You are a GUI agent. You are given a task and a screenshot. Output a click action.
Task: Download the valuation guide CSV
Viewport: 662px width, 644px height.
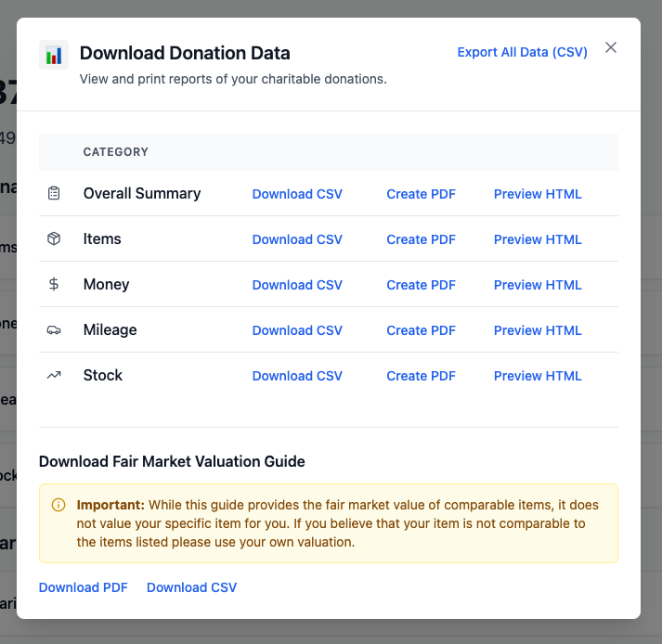coord(191,587)
